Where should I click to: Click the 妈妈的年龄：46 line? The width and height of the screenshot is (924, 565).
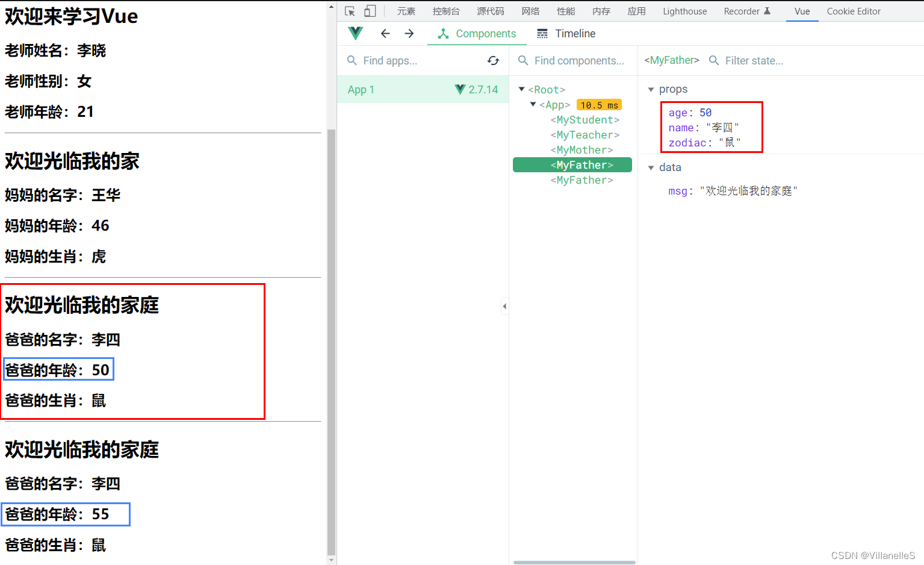[57, 226]
